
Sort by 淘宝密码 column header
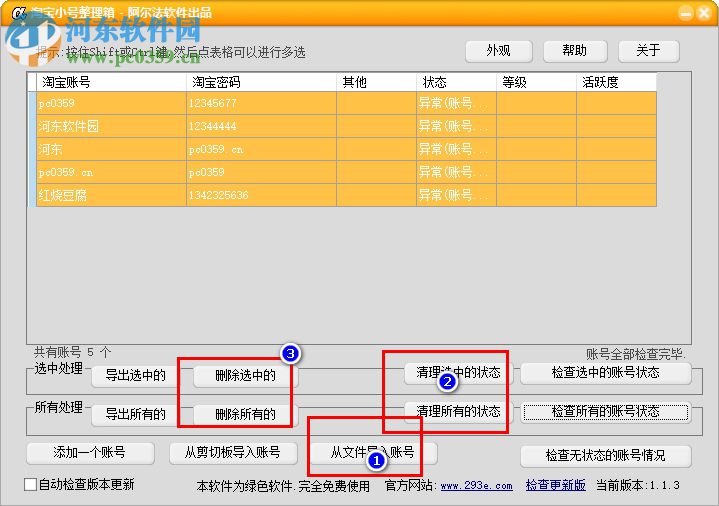pos(261,83)
